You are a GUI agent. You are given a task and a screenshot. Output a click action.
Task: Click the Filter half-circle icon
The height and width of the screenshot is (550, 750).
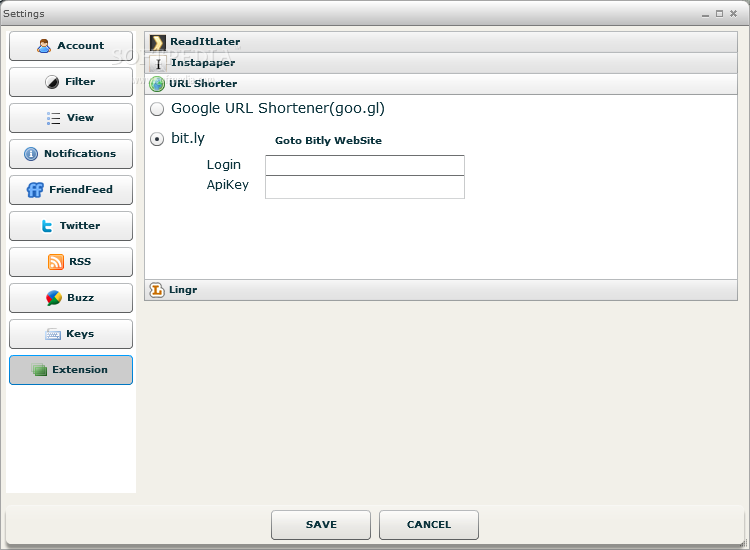52,82
